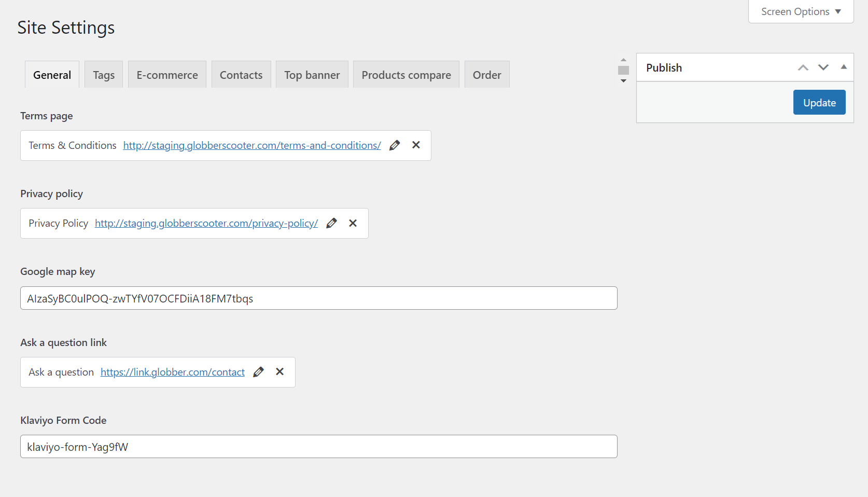Viewport: 868px width, 497px height.
Task: Click the Update button
Action: point(819,102)
